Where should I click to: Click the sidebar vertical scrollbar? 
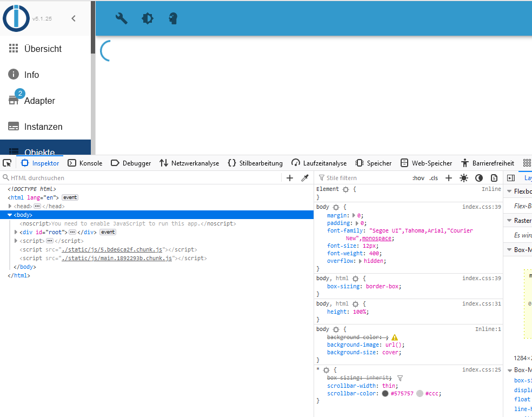93,27
